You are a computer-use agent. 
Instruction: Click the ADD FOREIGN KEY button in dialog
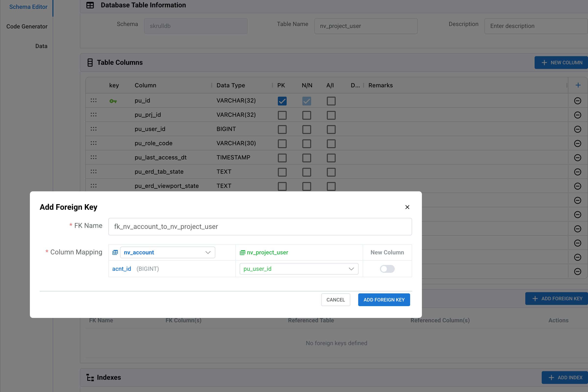pyautogui.click(x=384, y=300)
